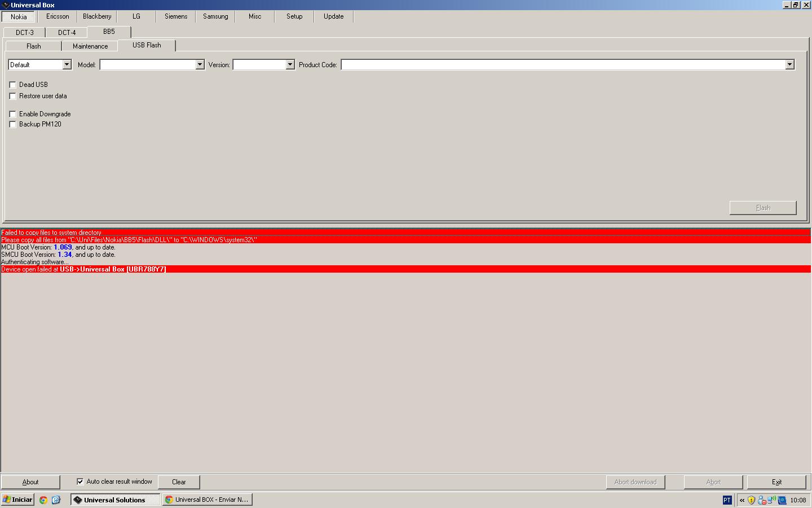Select the BB5 tab
812x508 pixels.
tap(109, 32)
